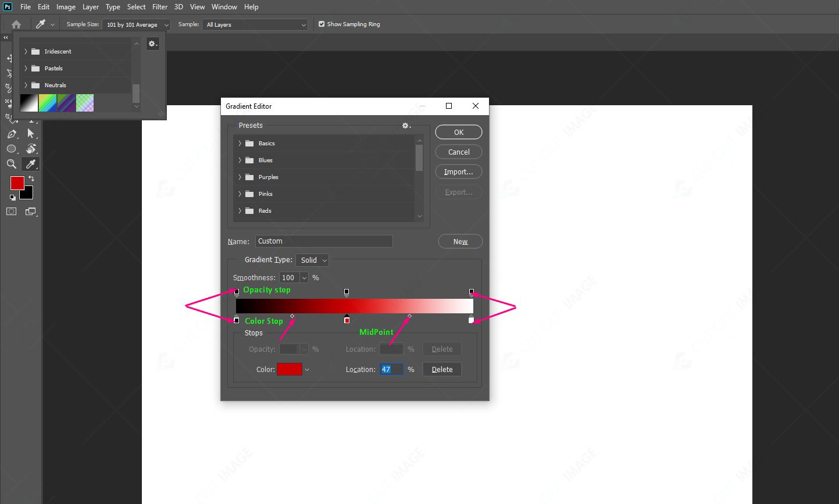Open the Window menu
The image size is (839, 504).
(x=224, y=7)
